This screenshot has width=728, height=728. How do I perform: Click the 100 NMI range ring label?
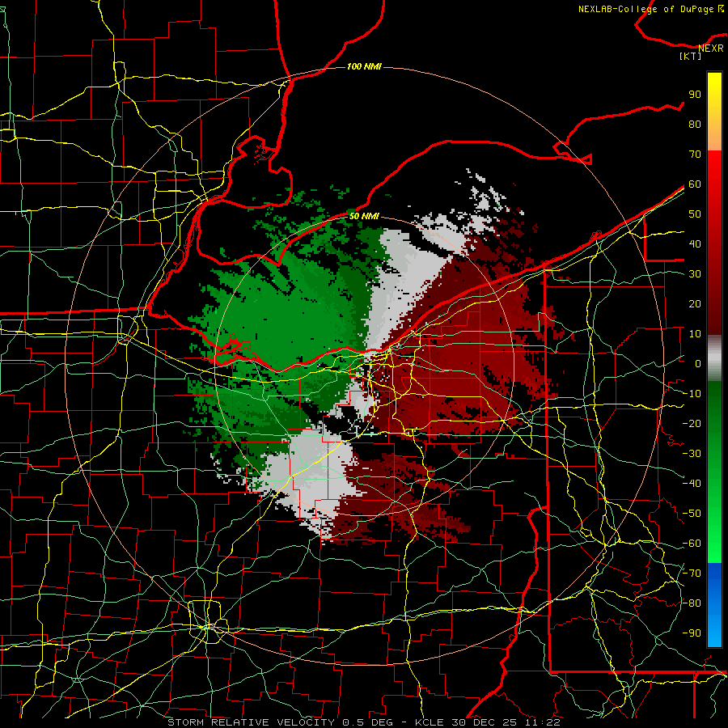[x=364, y=66]
